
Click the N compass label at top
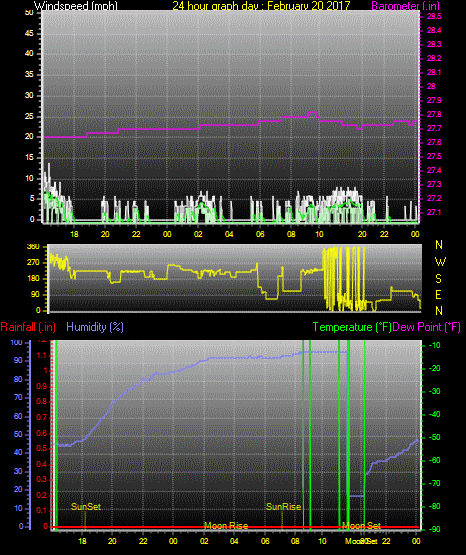pyautogui.click(x=439, y=245)
